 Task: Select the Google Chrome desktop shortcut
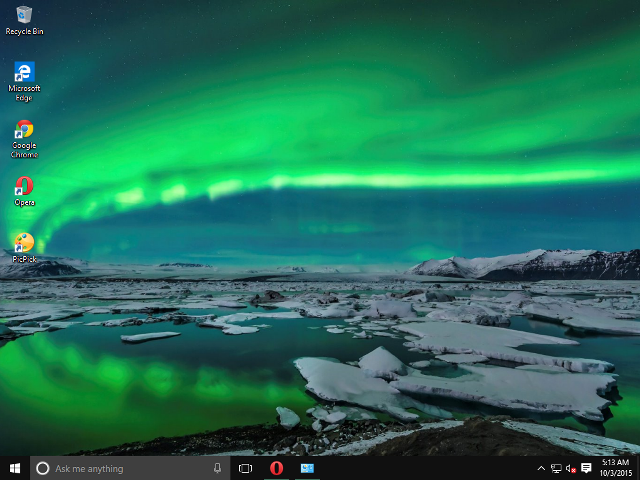pos(24,139)
